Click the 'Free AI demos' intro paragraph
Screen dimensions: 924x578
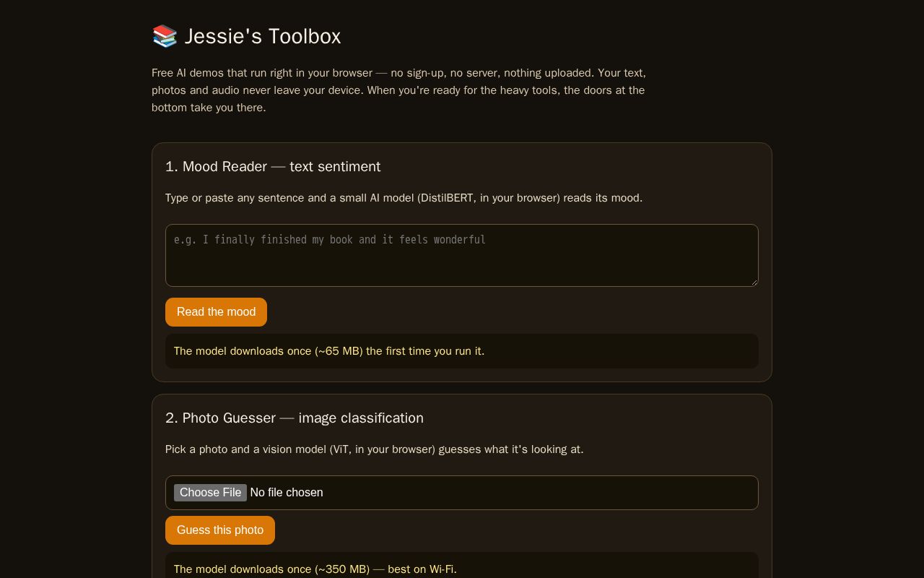point(399,90)
